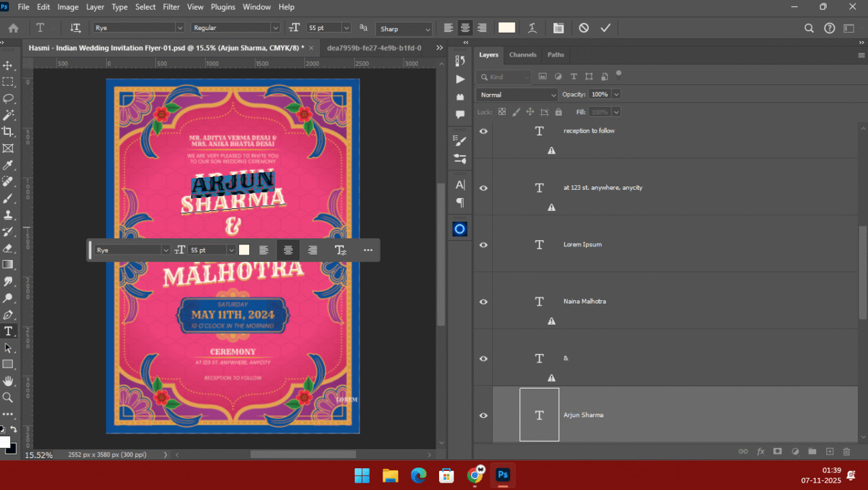868x490 pixels.
Task: Open the Rye font family dropdown
Action: click(x=180, y=28)
